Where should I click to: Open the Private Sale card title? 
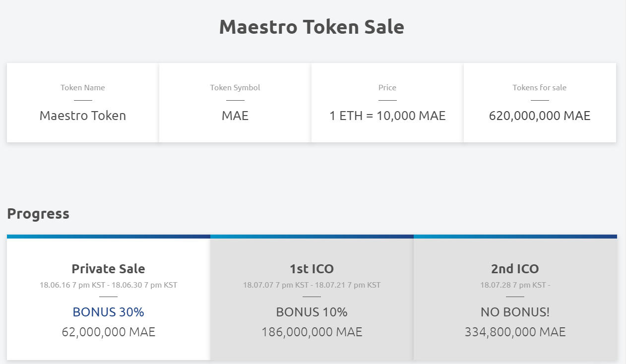[108, 269]
